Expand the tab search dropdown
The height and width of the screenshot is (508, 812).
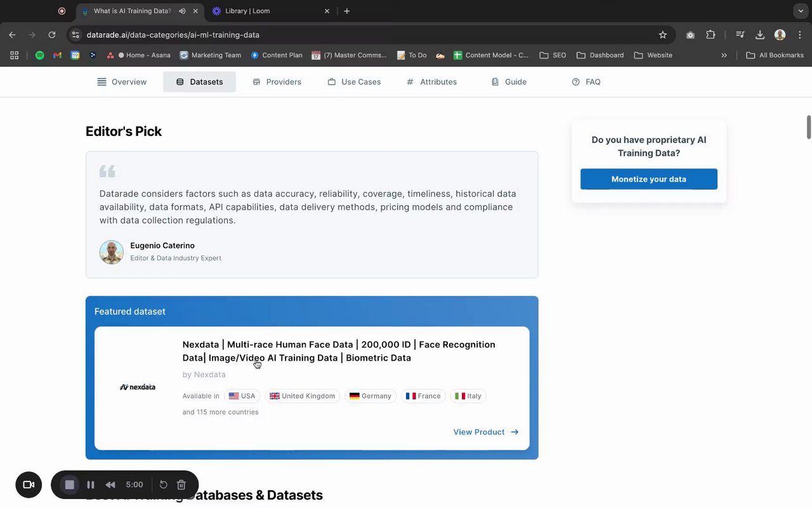click(x=801, y=11)
